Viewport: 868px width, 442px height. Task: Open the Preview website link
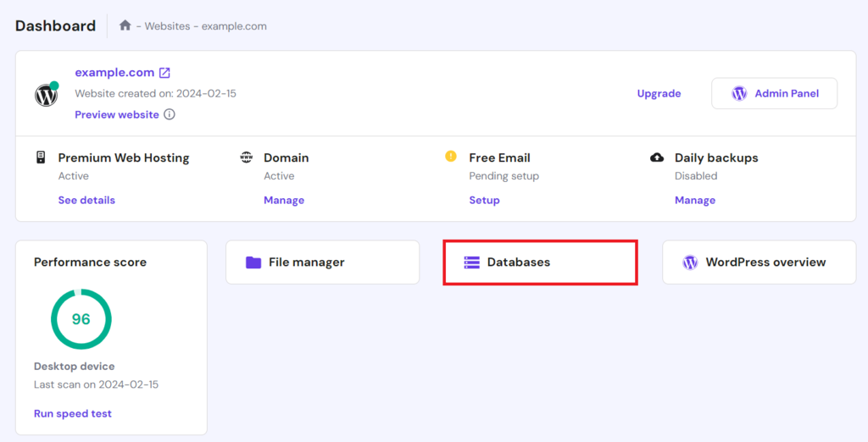(117, 114)
